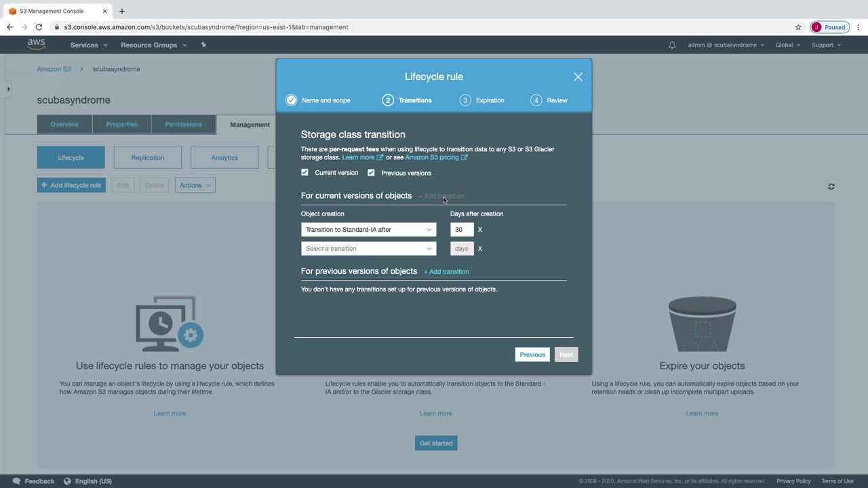This screenshot has width=868, height=488.
Task: Open the Support menu
Action: [826, 45]
